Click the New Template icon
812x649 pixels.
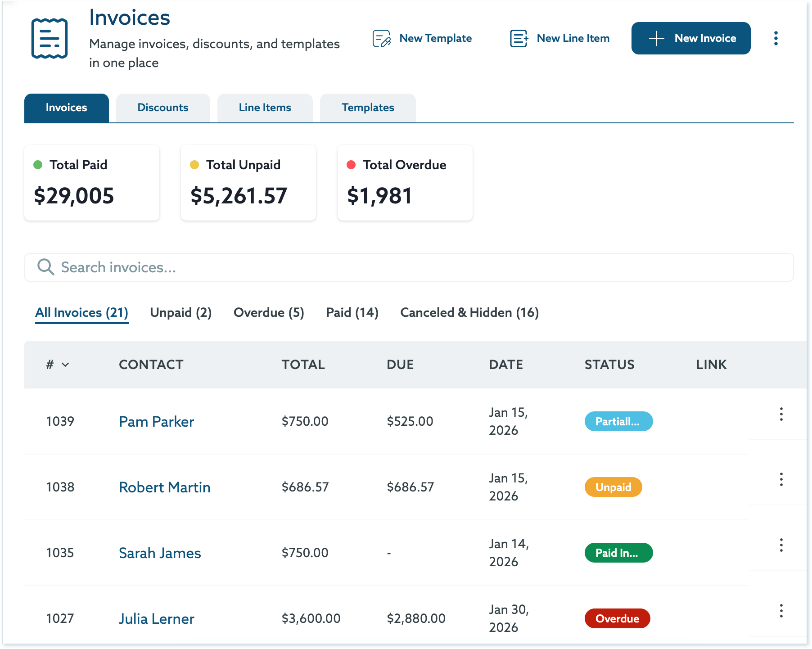[381, 39]
